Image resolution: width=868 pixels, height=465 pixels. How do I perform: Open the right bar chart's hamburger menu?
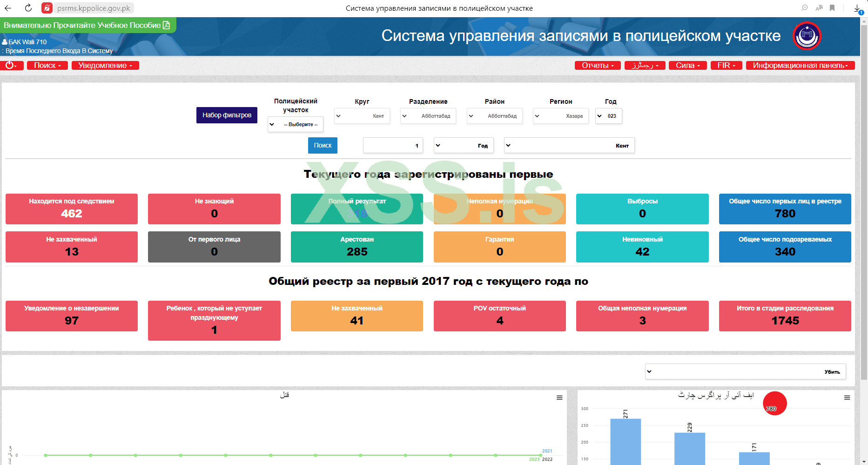(847, 398)
